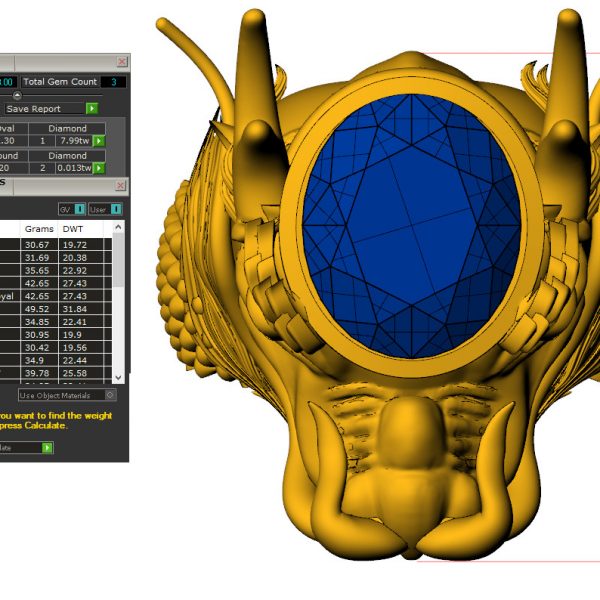
Task: Click the 7.99tw weight cell
Action: (x=73, y=141)
